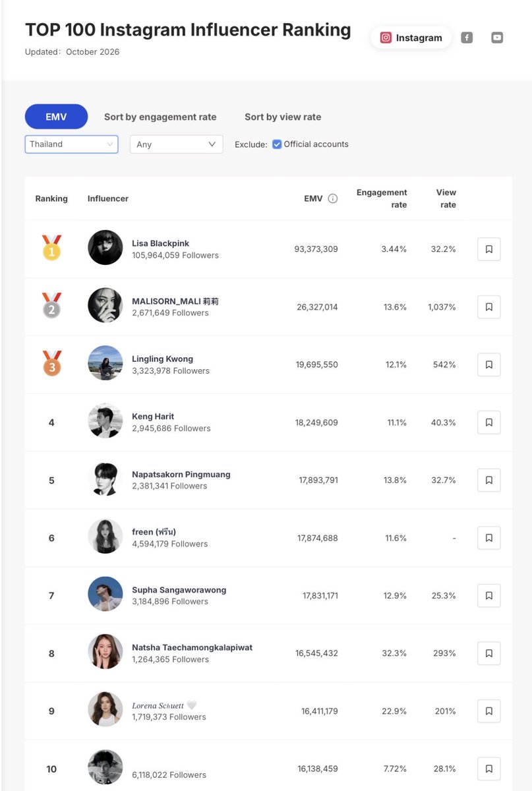The image size is (532, 791).
Task: Click the 105,964,059 Followers text
Action: click(x=175, y=255)
